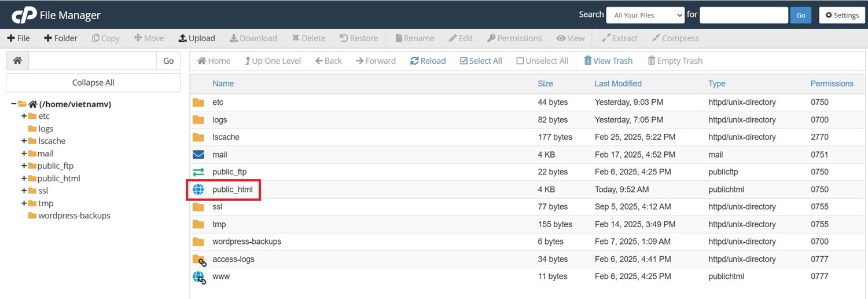Expand the public_html folder in tree

coord(24,178)
